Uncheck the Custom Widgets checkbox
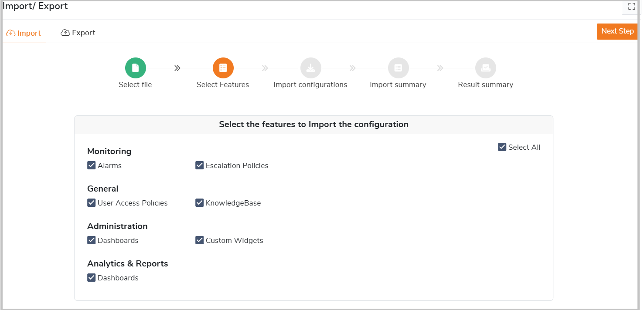The height and width of the screenshot is (310, 644). [200, 240]
